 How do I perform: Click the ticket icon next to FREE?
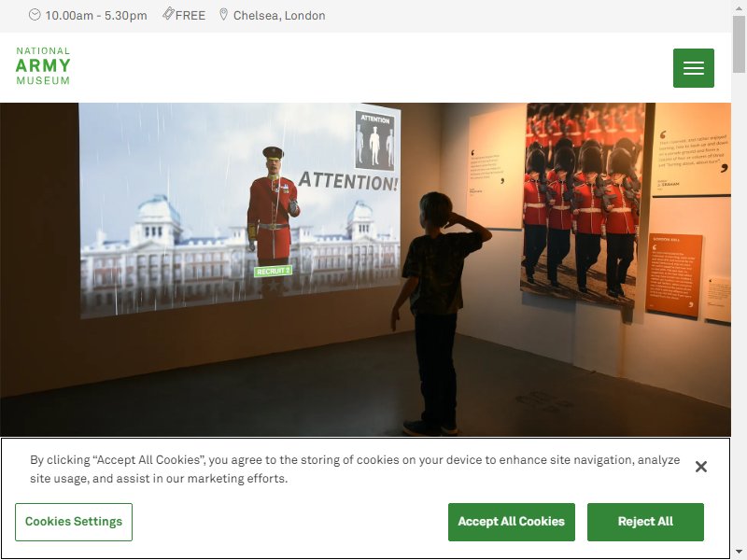(168, 14)
